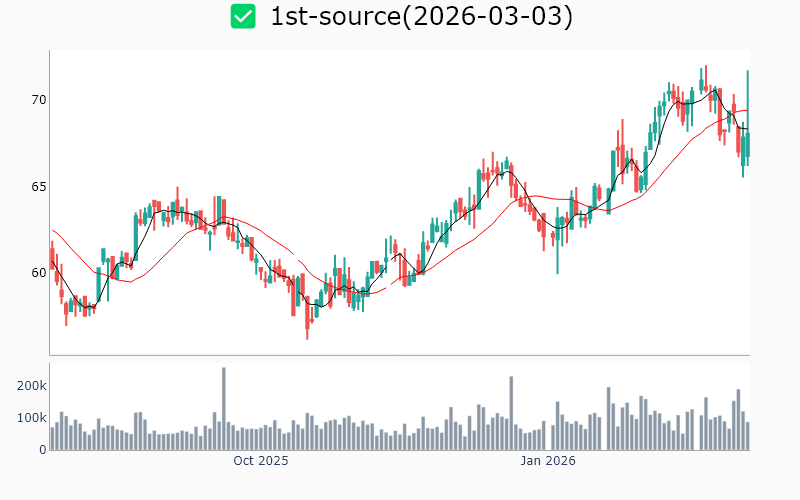Click the 70 price axis label
800x500 pixels.
click(x=37, y=100)
